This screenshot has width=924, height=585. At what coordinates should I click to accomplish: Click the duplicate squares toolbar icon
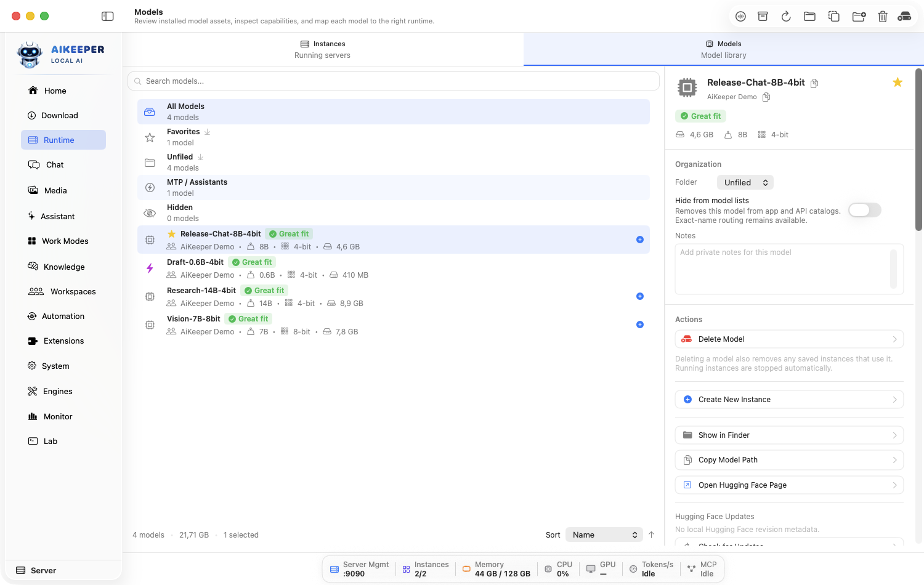833,17
